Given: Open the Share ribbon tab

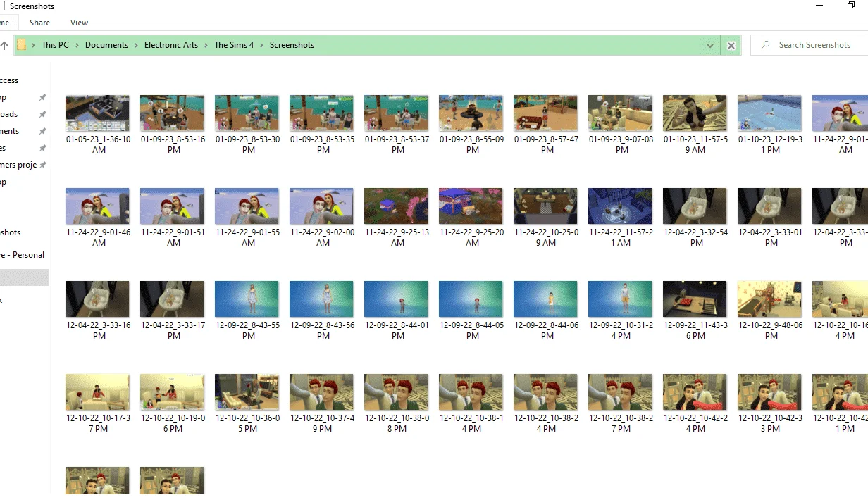Looking at the screenshot, I should (39, 23).
